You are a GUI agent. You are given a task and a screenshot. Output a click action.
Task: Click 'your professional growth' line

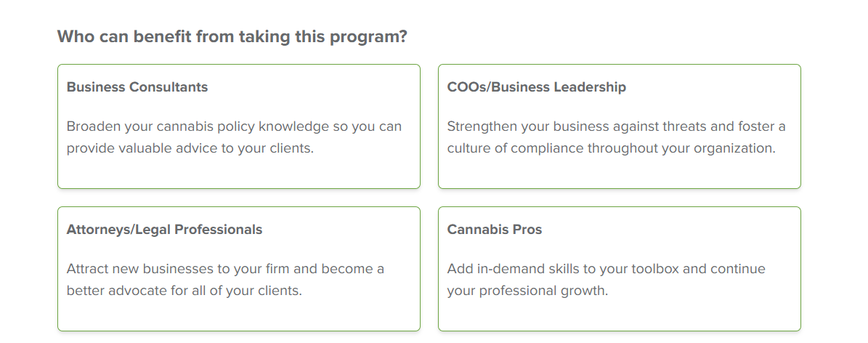pyautogui.click(x=527, y=291)
